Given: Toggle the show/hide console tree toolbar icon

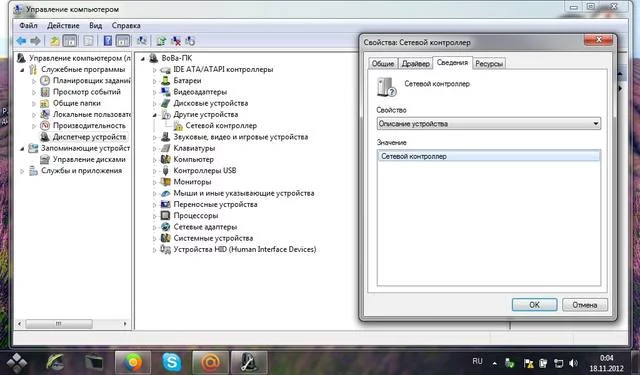Looking at the screenshot, I should [x=70, y=41].
